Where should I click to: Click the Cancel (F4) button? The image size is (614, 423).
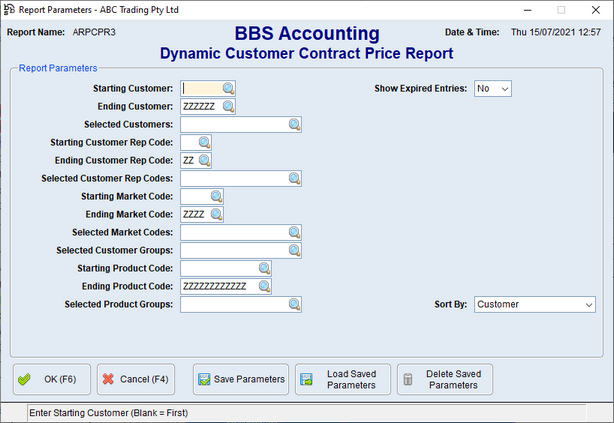point(137,380)
